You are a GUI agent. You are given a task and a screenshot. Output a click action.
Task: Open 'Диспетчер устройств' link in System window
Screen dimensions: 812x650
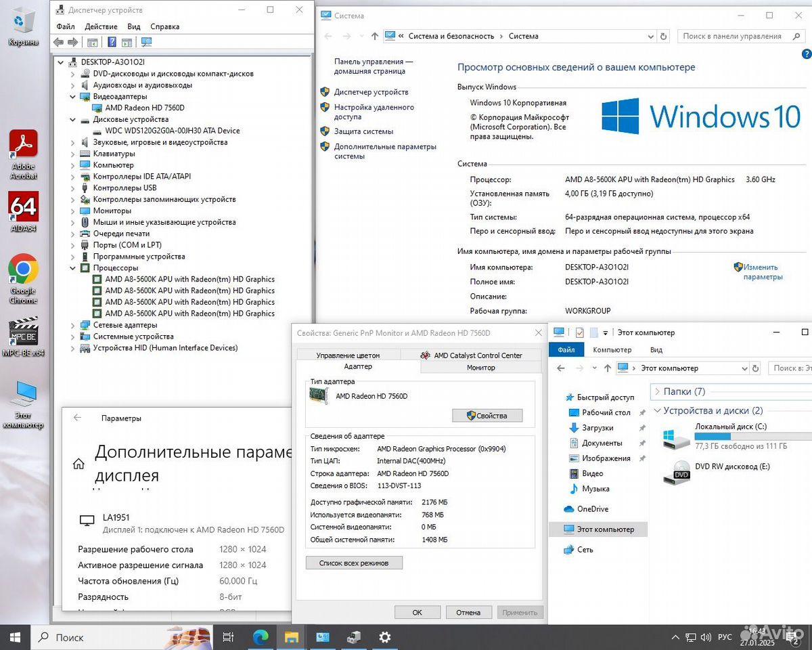click(x=371, y=92)
